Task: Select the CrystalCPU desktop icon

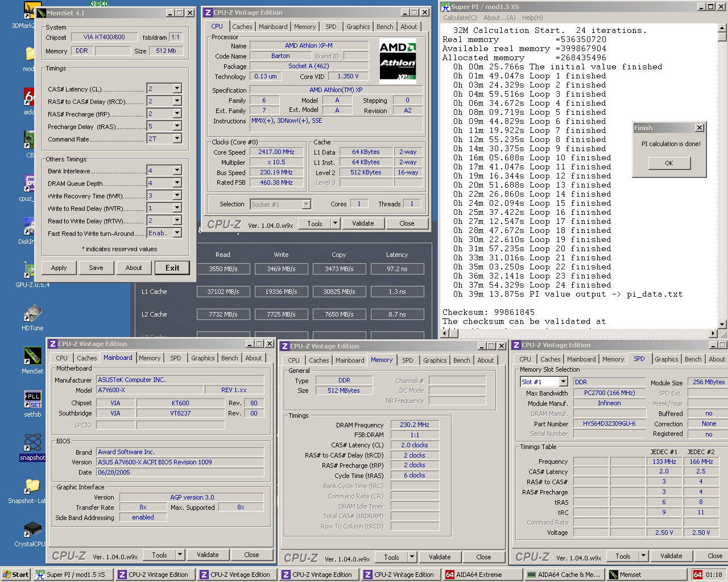Action: click(x=32, y=529)
